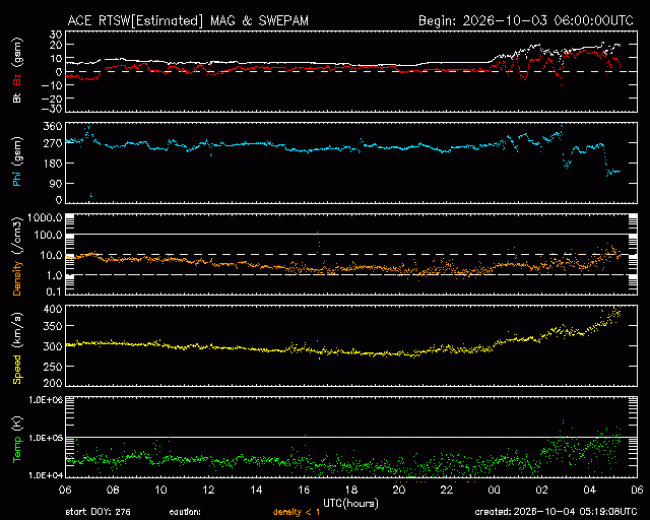
Task: Click the Phi drop to 135 near hour 05
Action: coord(613,172)
